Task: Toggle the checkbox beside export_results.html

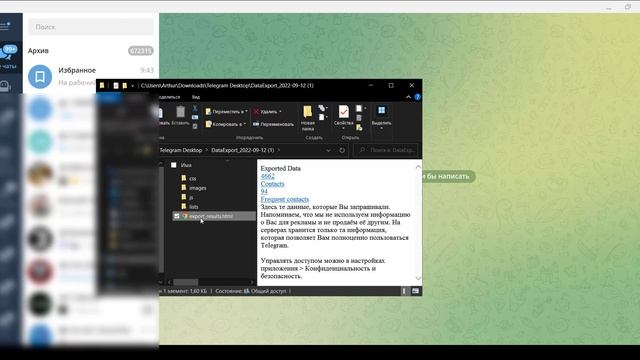Action: [176, 216]
